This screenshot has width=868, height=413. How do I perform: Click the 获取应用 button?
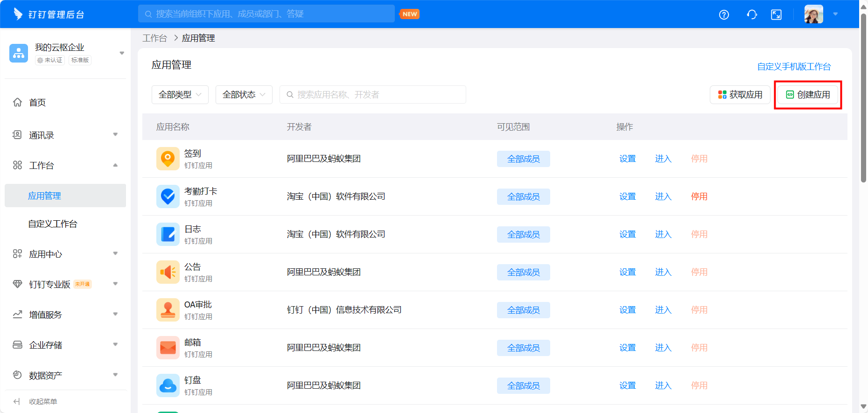tap(740, 95)
